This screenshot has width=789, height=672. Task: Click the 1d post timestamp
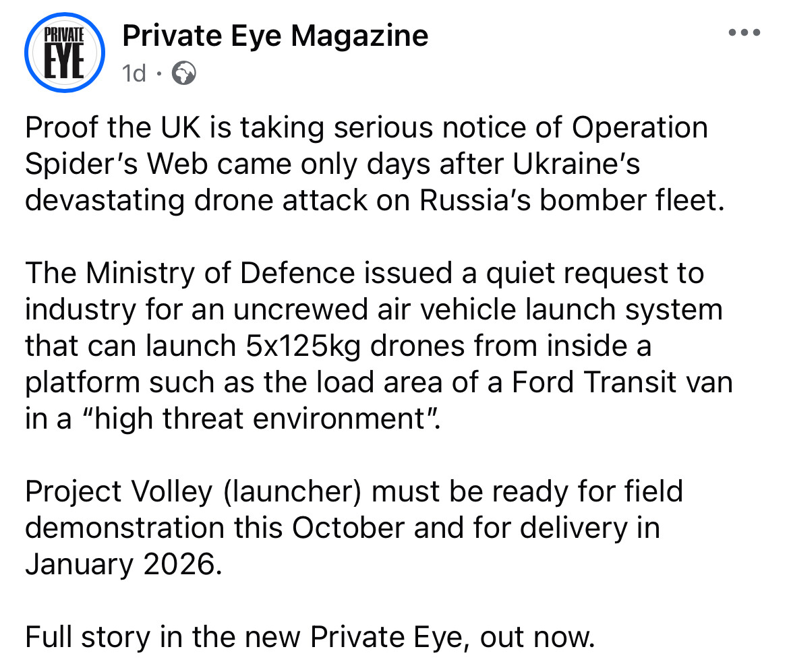click(x=134, y=73)
